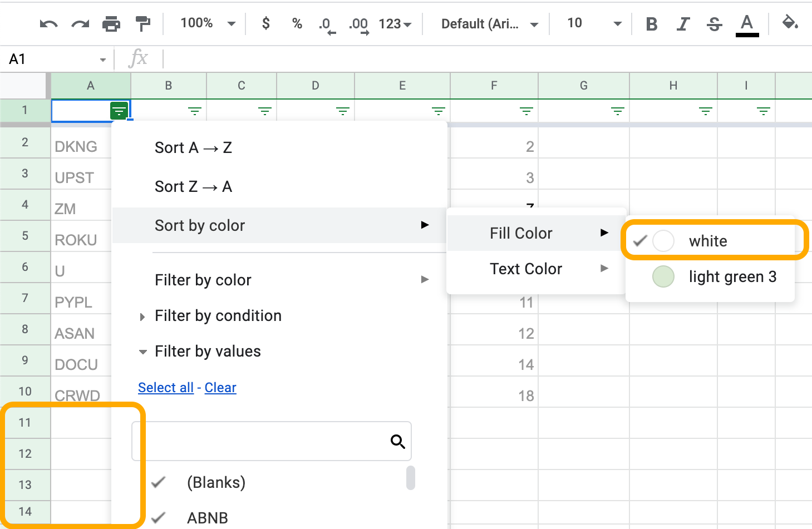Uncheck the ABNB filter value

(159, 518)
